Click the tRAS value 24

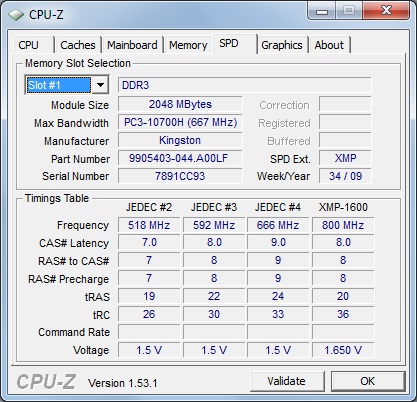click(x=278, y=296)
